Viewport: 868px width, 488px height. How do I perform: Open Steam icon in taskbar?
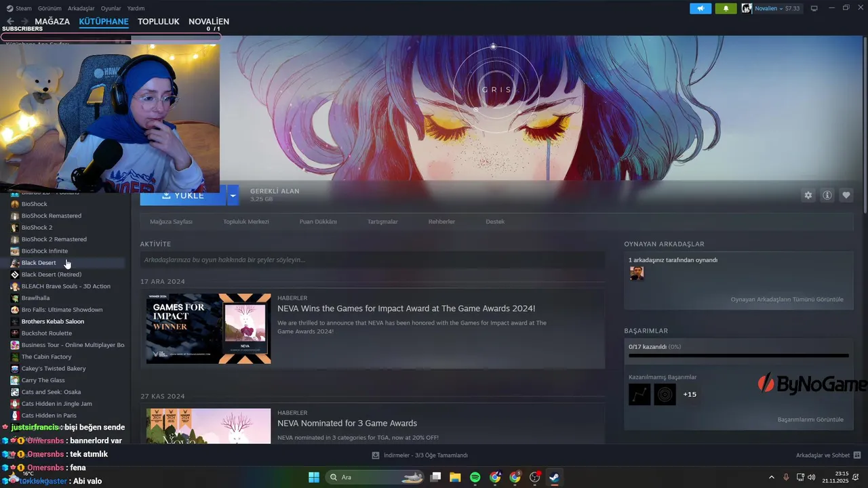pyautogui.click(x=555, y=477)
